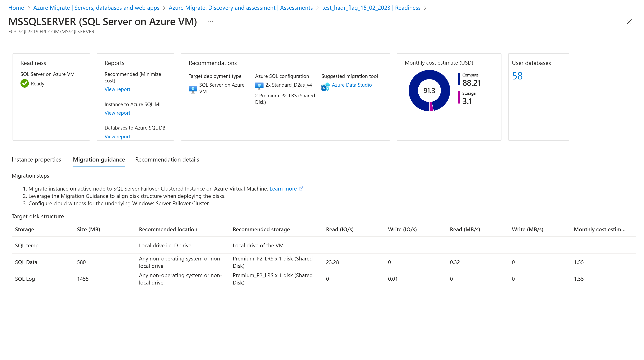Click the SQL Server on Azure VM deployment icon
Screen dimensions: 644x360
click(x=193, y=88)
